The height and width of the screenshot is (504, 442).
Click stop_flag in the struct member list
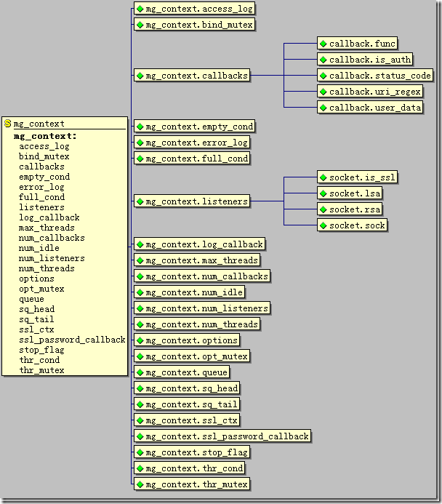click(41, 350)
